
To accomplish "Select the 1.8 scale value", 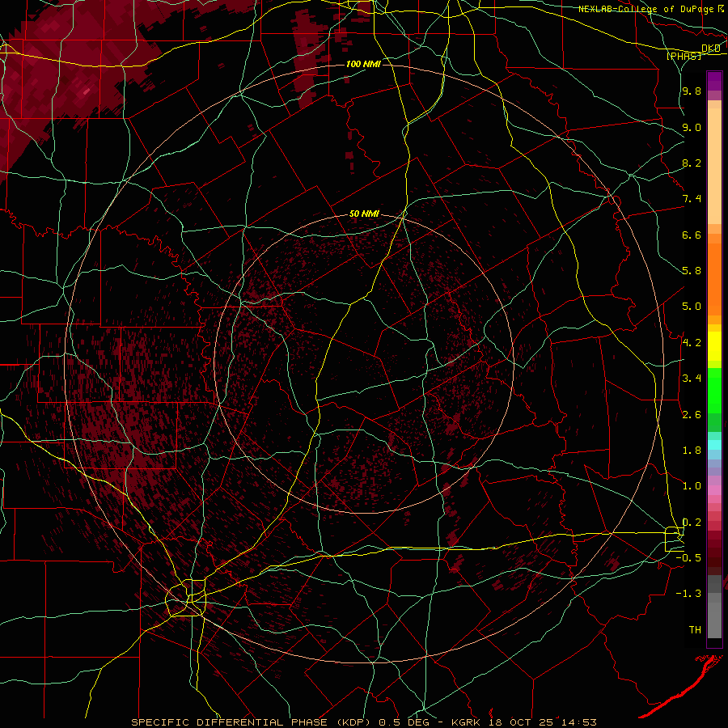I will (692, 451).
